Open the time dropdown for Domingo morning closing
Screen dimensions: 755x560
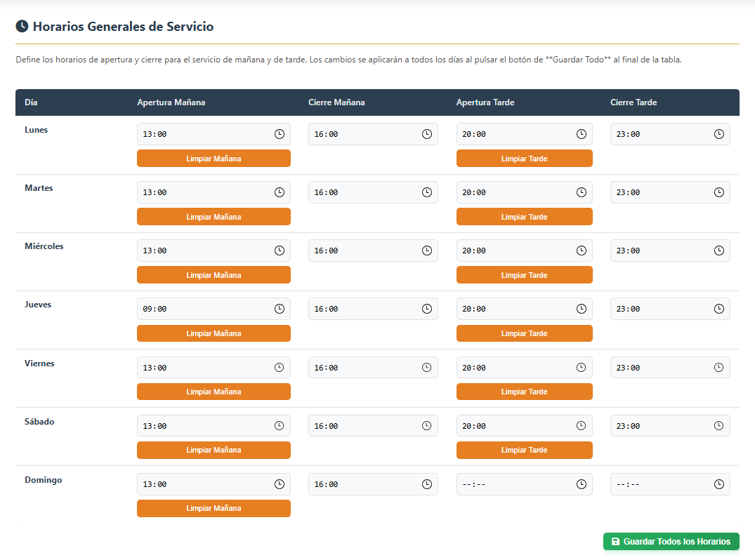(427, 484)
